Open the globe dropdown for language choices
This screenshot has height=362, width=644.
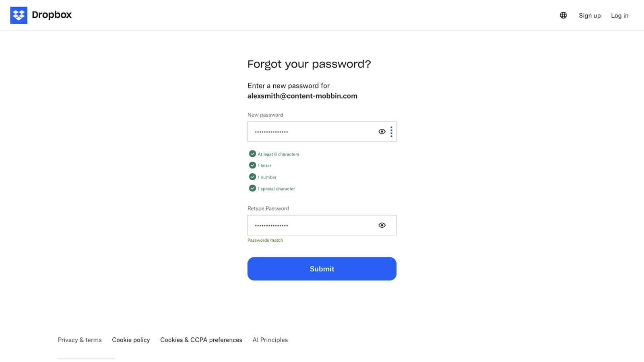pos(563,15)
